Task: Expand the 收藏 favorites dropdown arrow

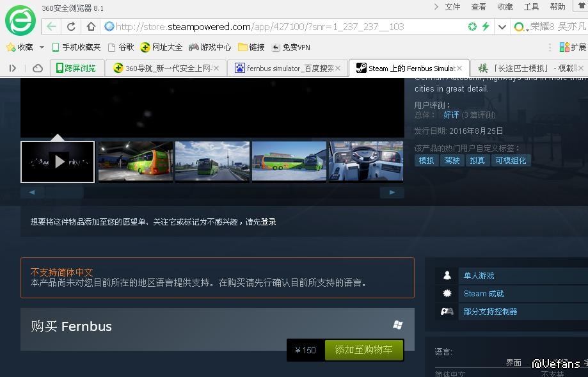Action: (x=42, y=47)
